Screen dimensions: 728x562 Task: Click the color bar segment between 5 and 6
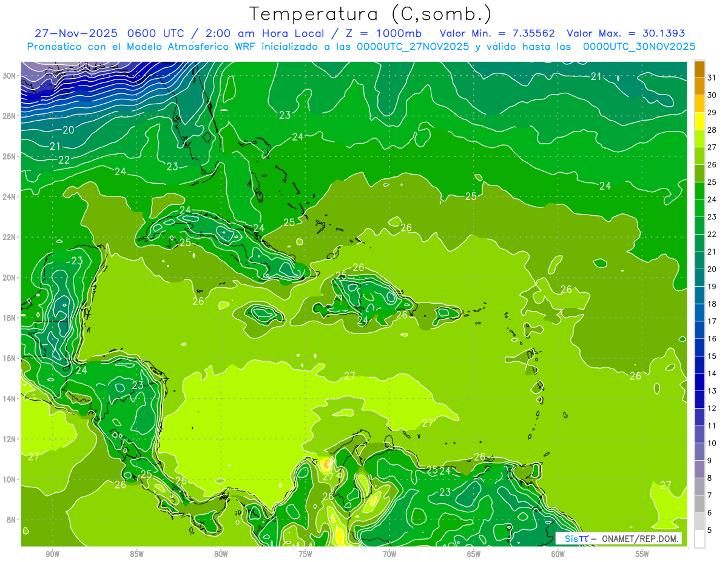699,521
